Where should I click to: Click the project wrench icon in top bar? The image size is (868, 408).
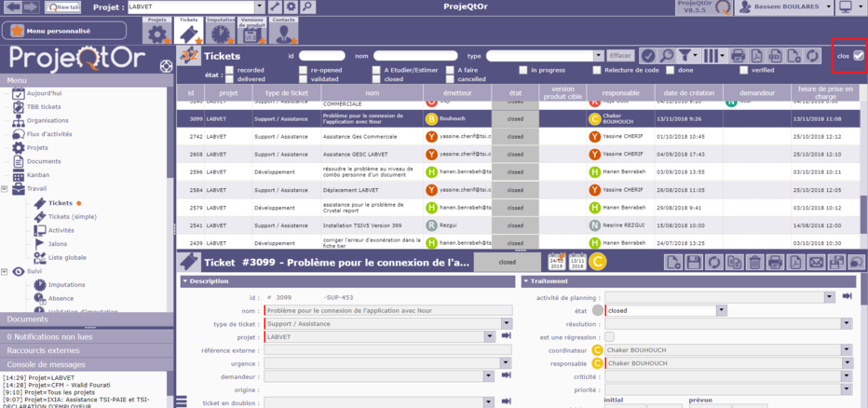click(x=275, y=7)
